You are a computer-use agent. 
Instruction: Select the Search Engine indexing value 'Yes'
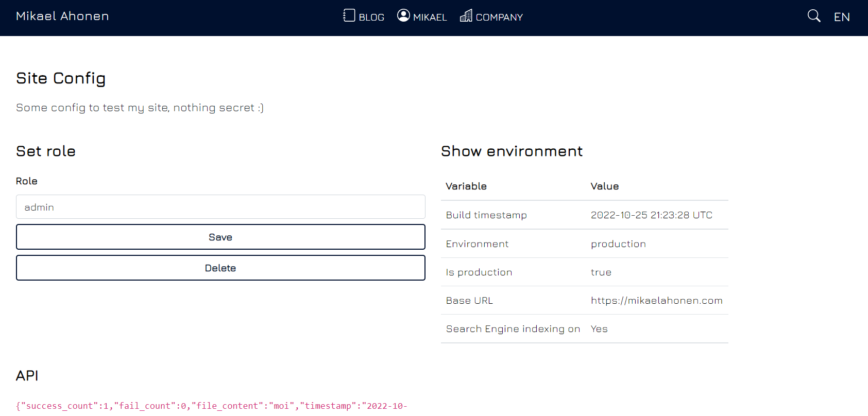coord(599,329)
